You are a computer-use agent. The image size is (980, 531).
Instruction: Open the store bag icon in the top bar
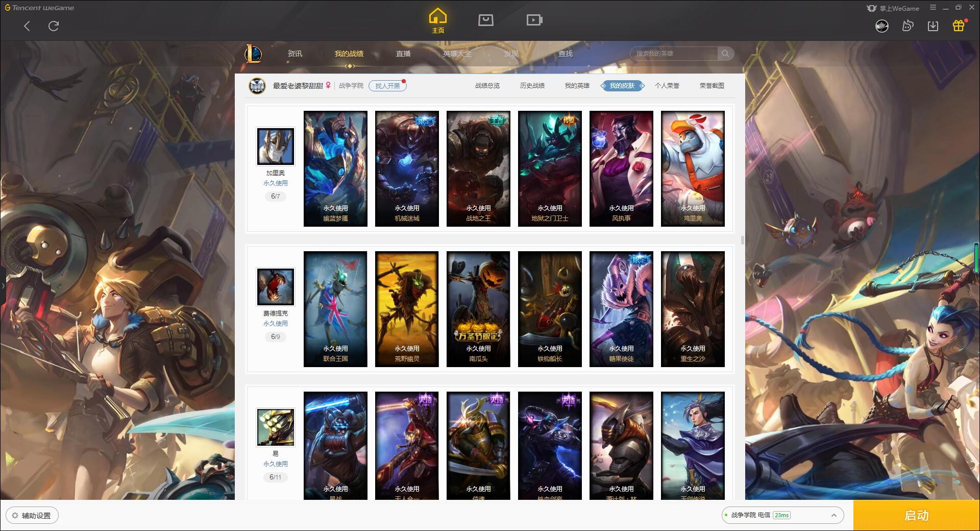[x=485, y=20]
